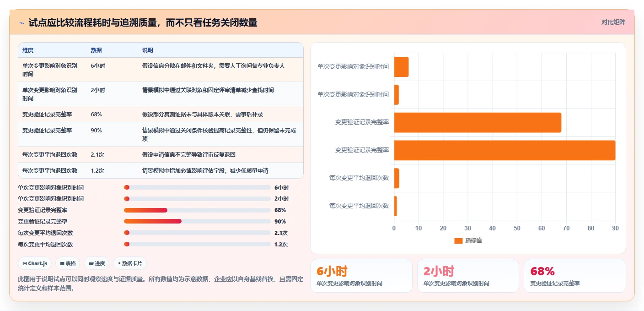Select the 进度 chip
The height and width of the screenshot is (311, 644).
click(97, 263)
